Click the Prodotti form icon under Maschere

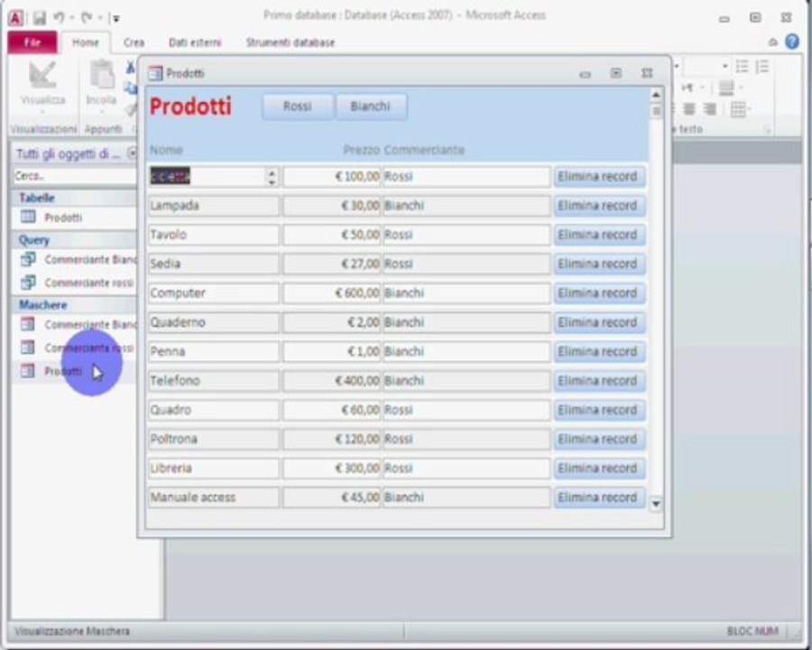click(x=27, y=371)
